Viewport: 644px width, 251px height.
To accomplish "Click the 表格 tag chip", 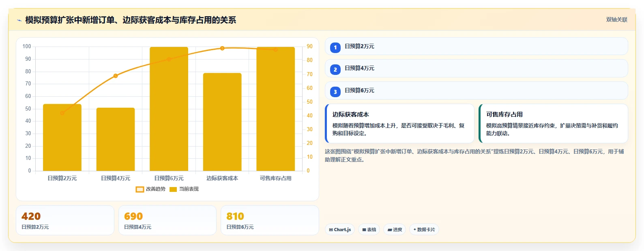I will [369, 230].
